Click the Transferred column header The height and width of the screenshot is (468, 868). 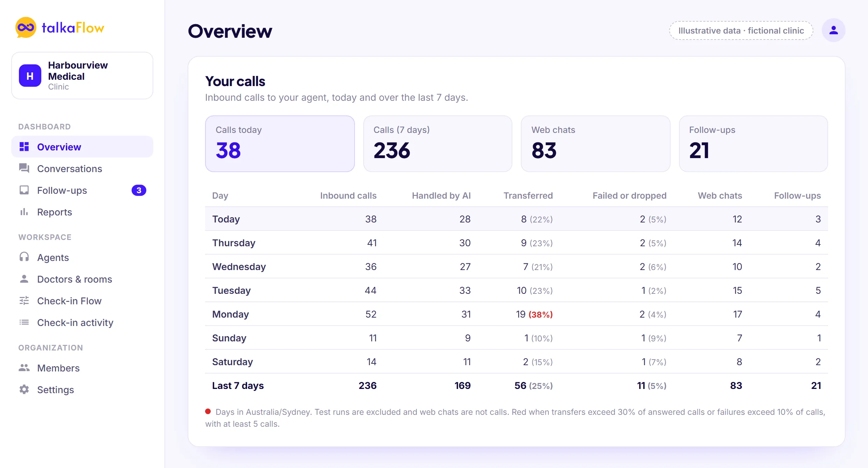(528, 196)
